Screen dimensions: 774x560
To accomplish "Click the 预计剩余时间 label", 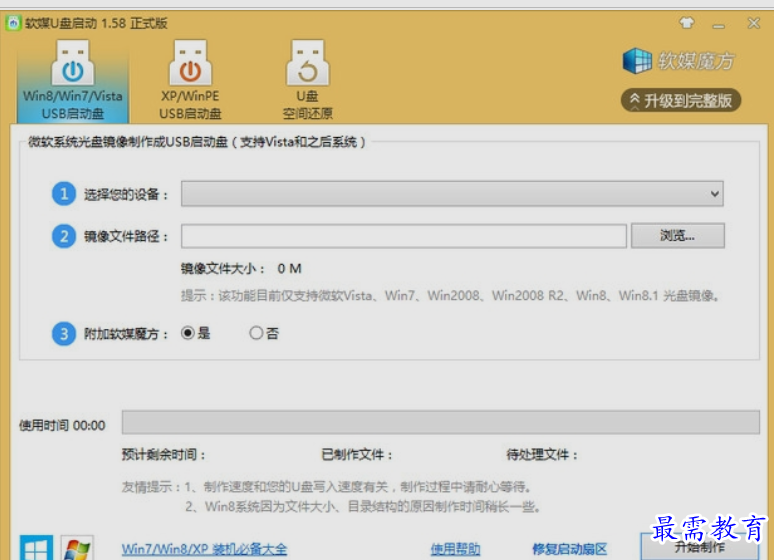I will (163, 454).
